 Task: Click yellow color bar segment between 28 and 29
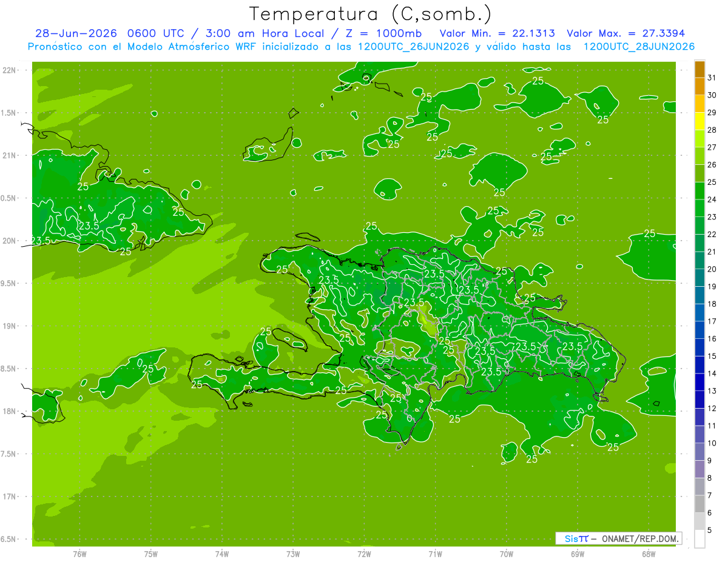699,121
